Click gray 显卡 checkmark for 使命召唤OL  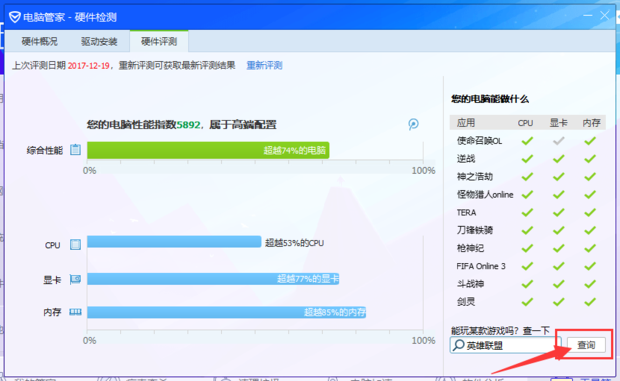pos(558,141)
